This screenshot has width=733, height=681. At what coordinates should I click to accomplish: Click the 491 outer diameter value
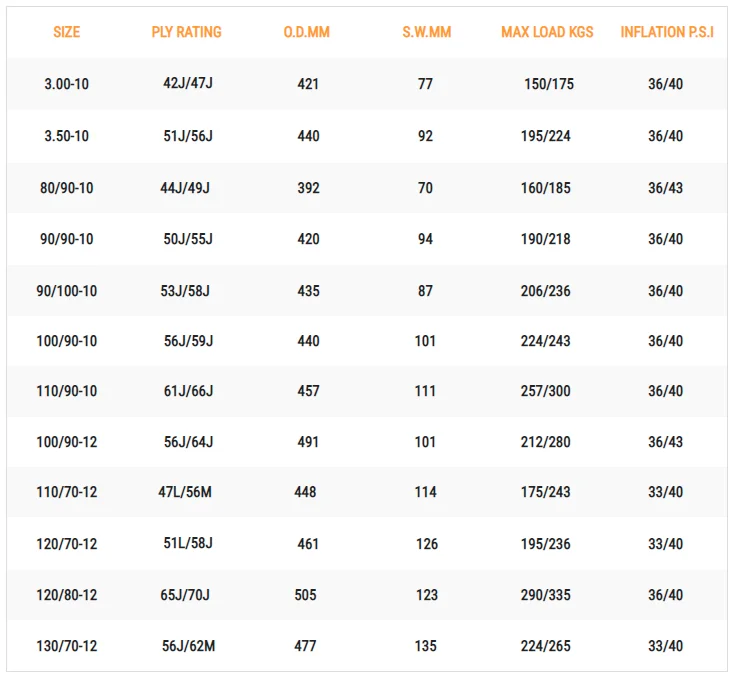308,442
